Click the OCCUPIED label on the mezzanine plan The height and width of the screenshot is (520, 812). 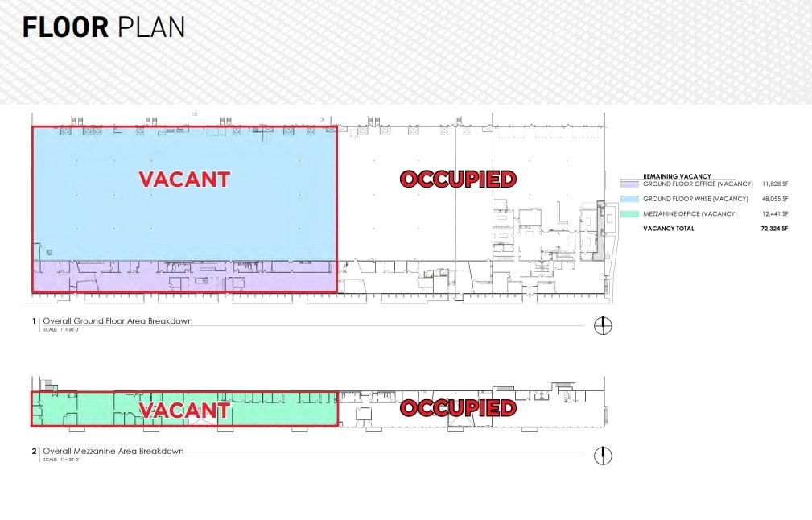pos(458,408)
